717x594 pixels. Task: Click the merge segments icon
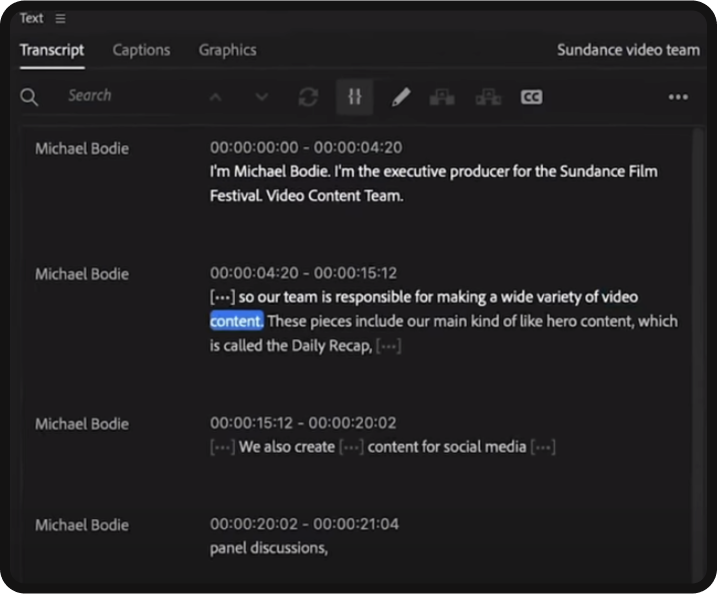[x=442, y=97]
